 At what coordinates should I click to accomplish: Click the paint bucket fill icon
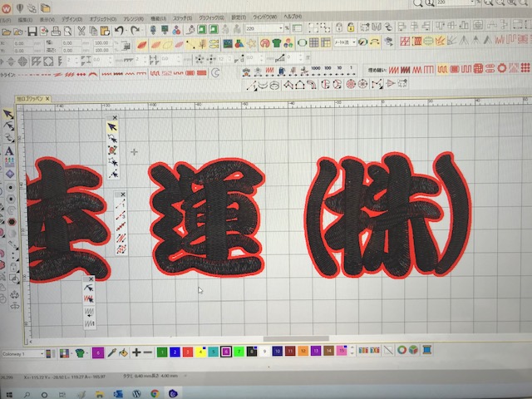pos(124,352)
